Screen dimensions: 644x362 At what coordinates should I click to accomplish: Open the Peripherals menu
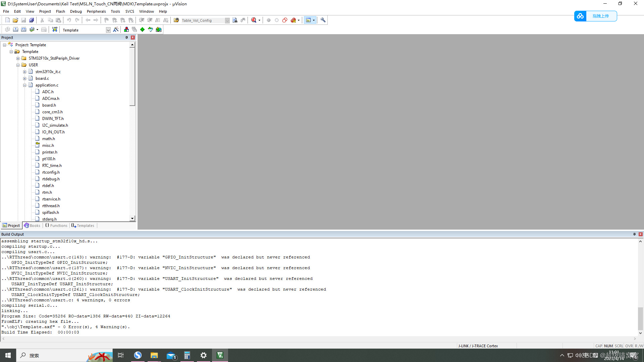(96, 11)
